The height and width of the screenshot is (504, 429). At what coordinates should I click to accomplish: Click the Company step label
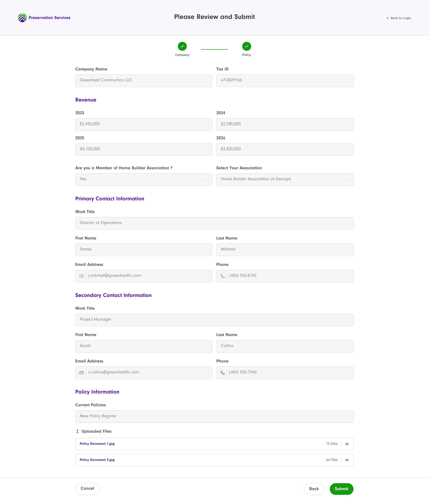tap(182, 55)
